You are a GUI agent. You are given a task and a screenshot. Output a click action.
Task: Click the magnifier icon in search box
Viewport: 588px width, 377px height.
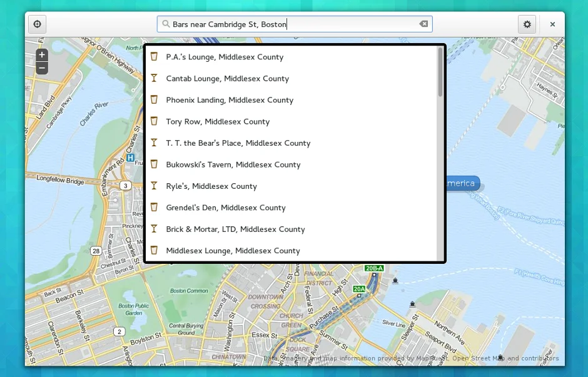[166, 24]
